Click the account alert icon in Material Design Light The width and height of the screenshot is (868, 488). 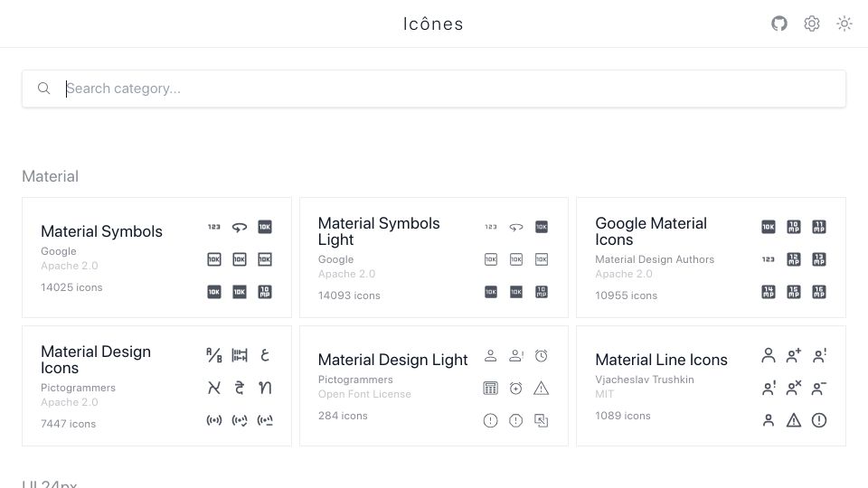tap(516, 355)
